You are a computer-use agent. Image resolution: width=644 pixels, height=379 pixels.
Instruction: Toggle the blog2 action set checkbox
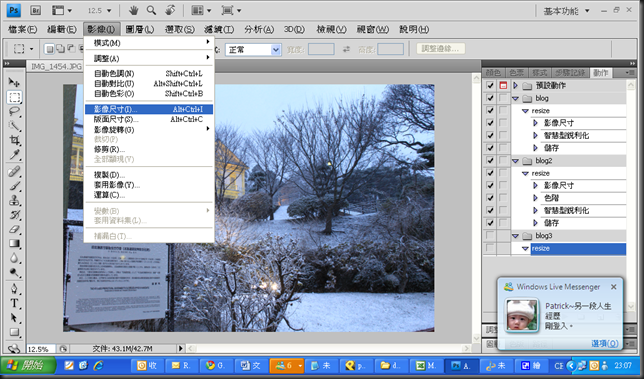coord(490,161)
